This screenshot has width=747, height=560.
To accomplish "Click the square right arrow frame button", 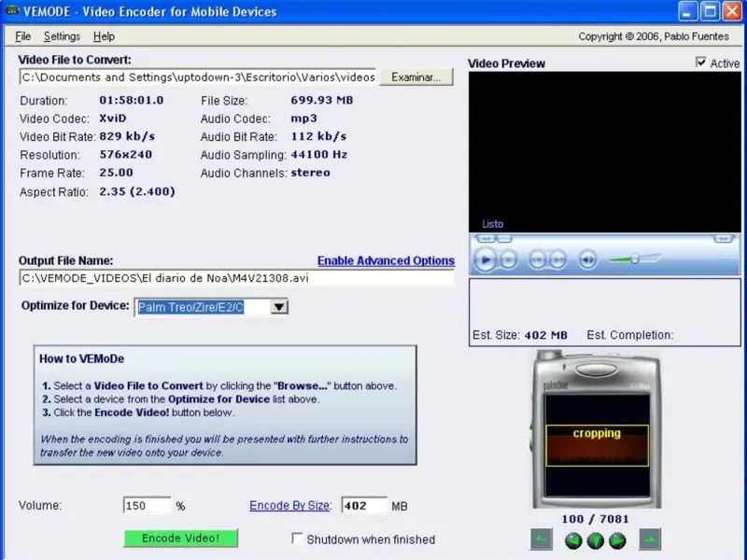I will point(650,539).
